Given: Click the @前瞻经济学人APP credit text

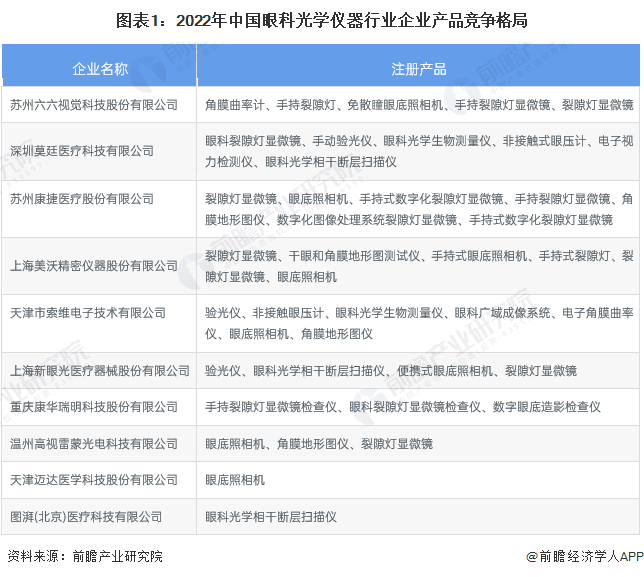Looking at the screenshot, I should click(585, 556).
